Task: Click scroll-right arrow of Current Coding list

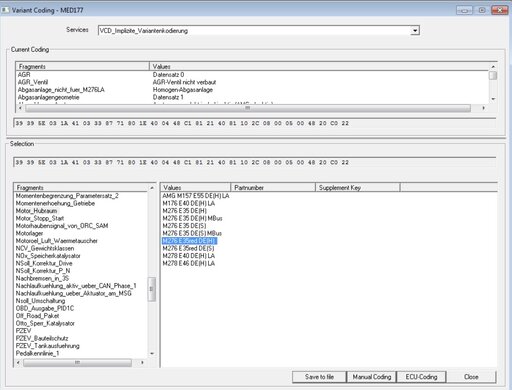Action: coord(483,108)
